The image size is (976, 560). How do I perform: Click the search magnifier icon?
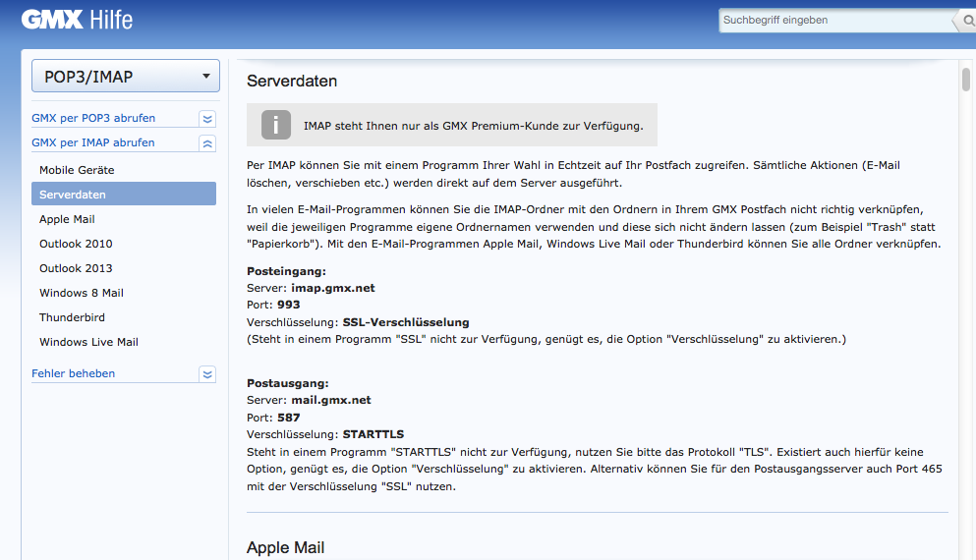(968, 21)
